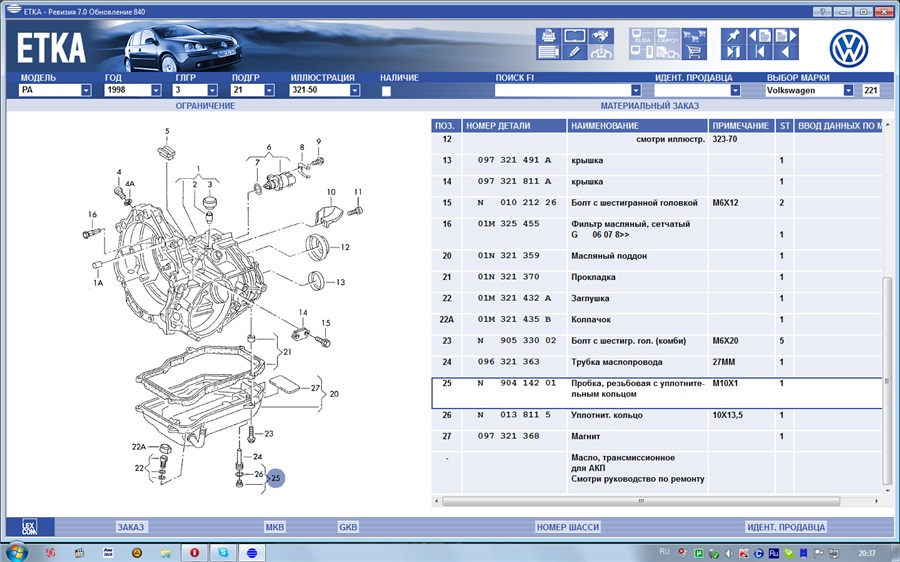Click the ОГРАНИЧЕНИЕ tab
This screenshot has width=900, height=562.
[x=205, y=106]
